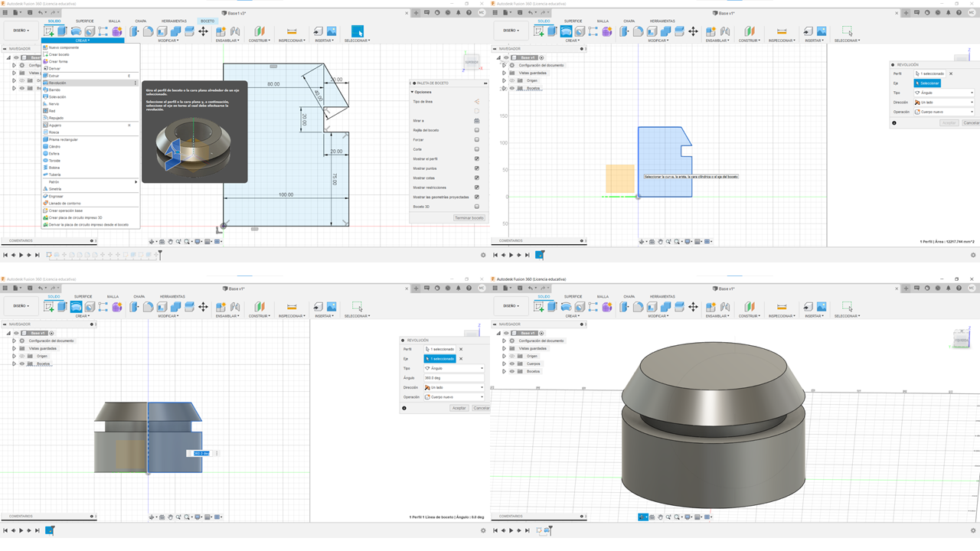Hide the Cuerpos folder using its eye

[512, 364]
